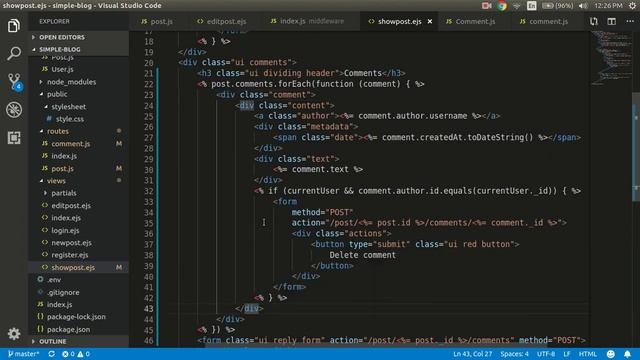
Task: Close the showpost.ejs tab
Action: click(430, 21)
